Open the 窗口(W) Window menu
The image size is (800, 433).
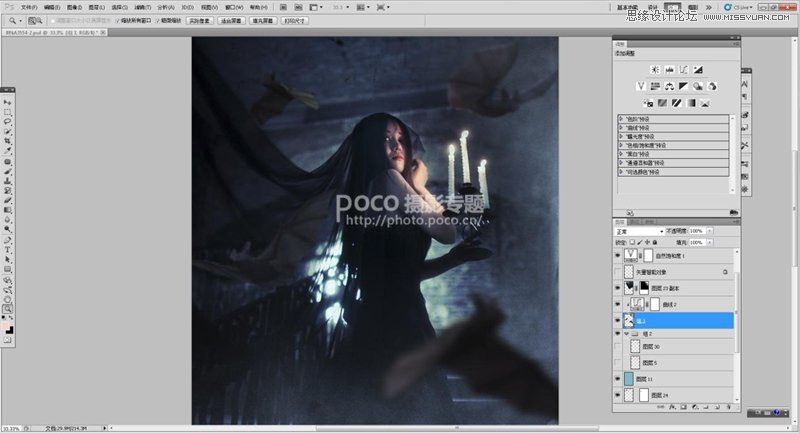pos(234,8)
